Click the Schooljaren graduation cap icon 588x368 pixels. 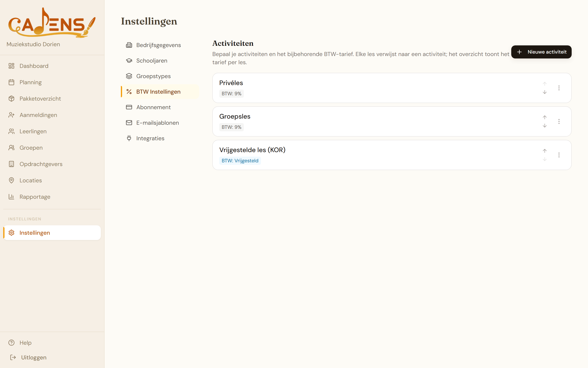pyautogui.click(x=129, y=61)
